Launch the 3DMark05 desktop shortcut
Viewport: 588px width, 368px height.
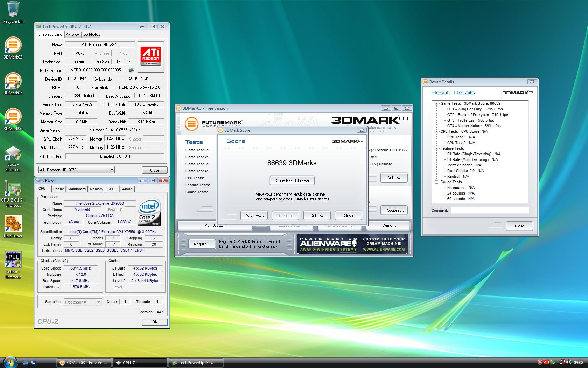(13, 84)
